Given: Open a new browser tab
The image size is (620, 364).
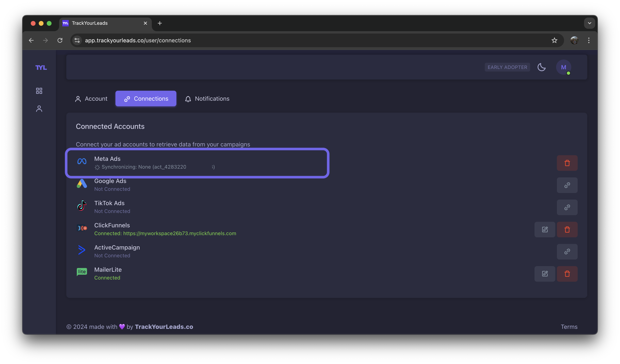Looking at the screenshot, I should click(160, 23).
